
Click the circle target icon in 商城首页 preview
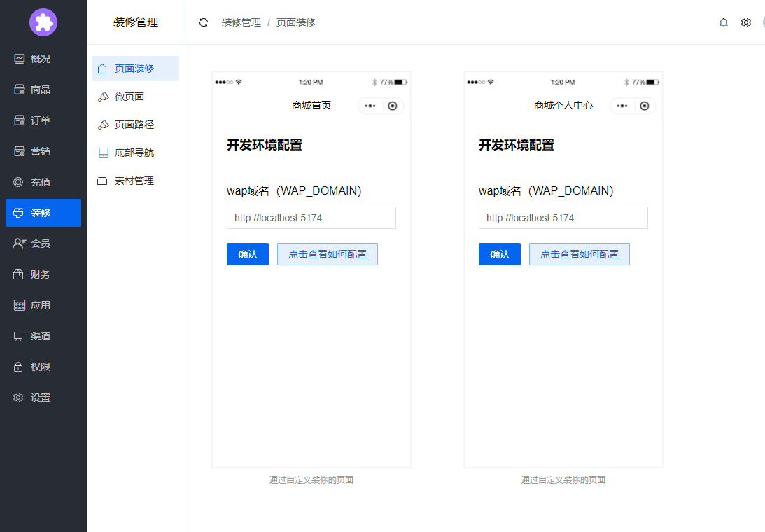(x=393, y=106)
